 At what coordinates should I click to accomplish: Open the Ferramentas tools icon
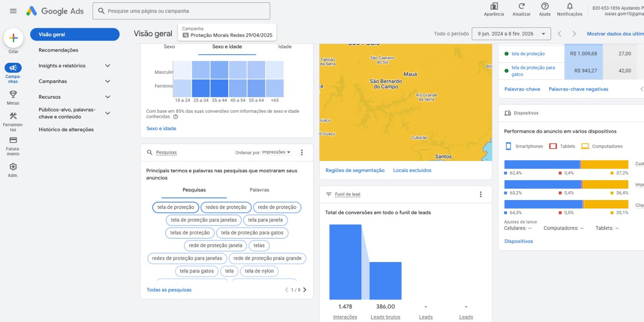13,116
